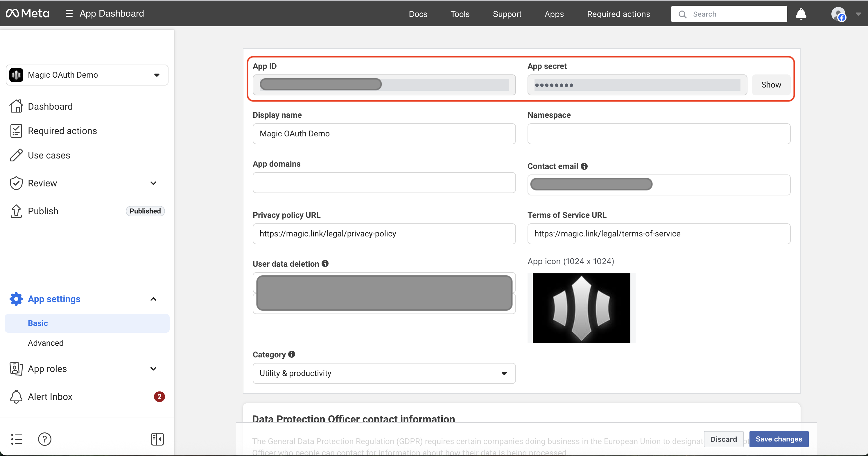Click the Meta logo
Viewport: 868px width, 456px height.
28,13
